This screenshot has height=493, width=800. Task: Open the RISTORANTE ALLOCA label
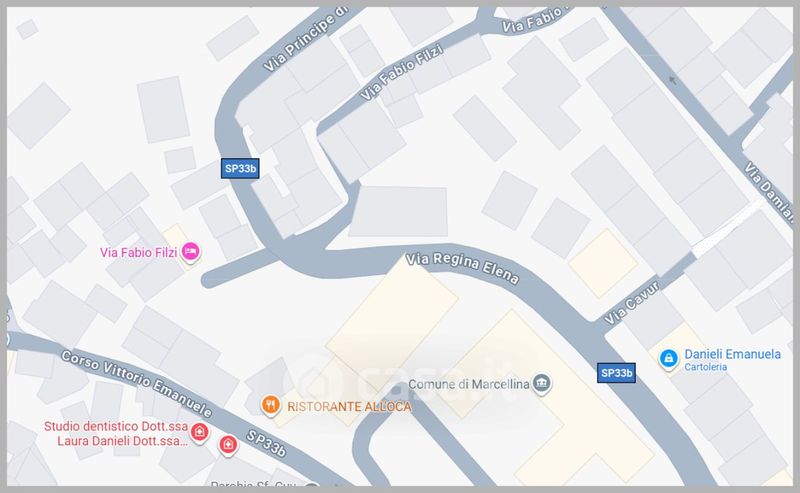[349, 407]
